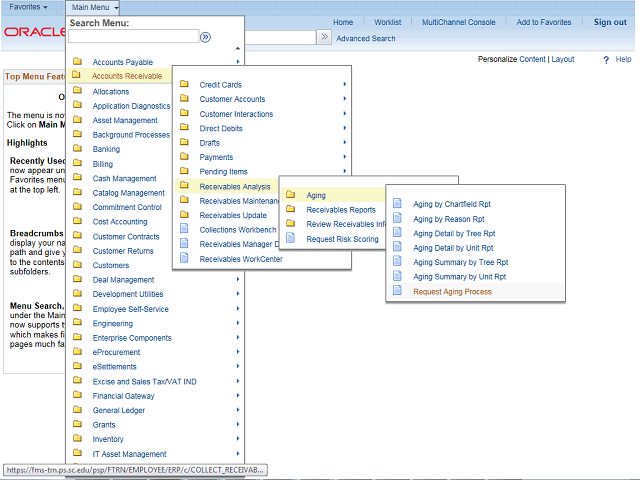Expand the General Ledger submenu arrow
Viewport: 640px width, 480px height.
point(238,410)
